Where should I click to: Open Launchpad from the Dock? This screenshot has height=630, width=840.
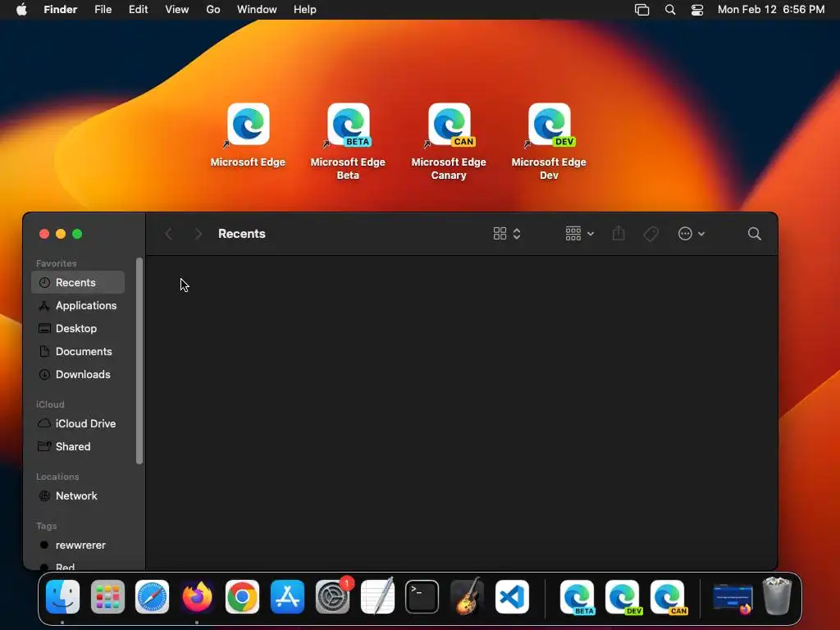point(107,597)
